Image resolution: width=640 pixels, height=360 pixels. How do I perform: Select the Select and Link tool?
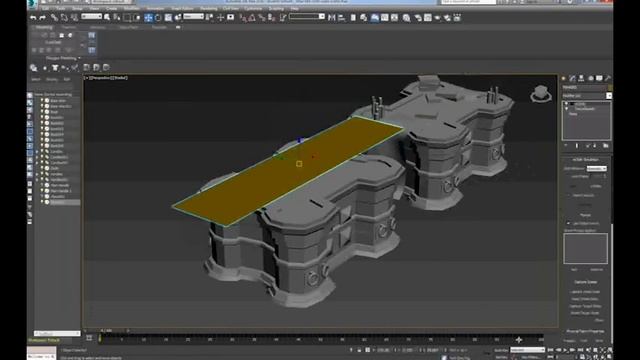pyautogui.click(x=54, y=18)
